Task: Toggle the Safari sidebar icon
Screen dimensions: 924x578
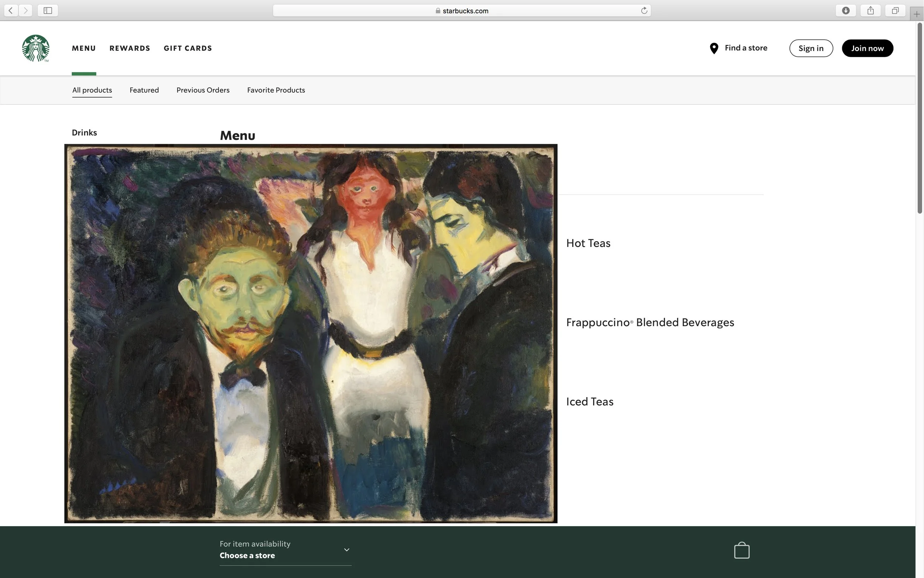Action: point(48,10)
